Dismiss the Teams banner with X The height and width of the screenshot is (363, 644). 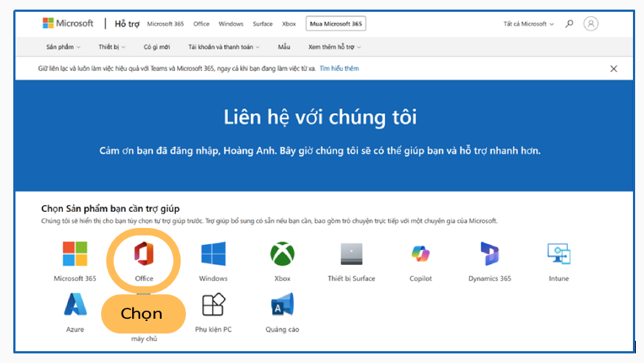coord(614,69)
